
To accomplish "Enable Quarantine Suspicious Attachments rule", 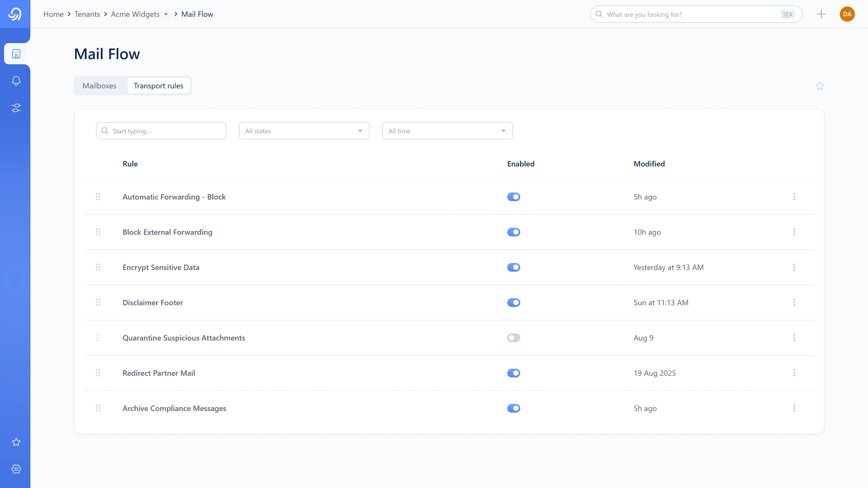I will pos(513,338).
